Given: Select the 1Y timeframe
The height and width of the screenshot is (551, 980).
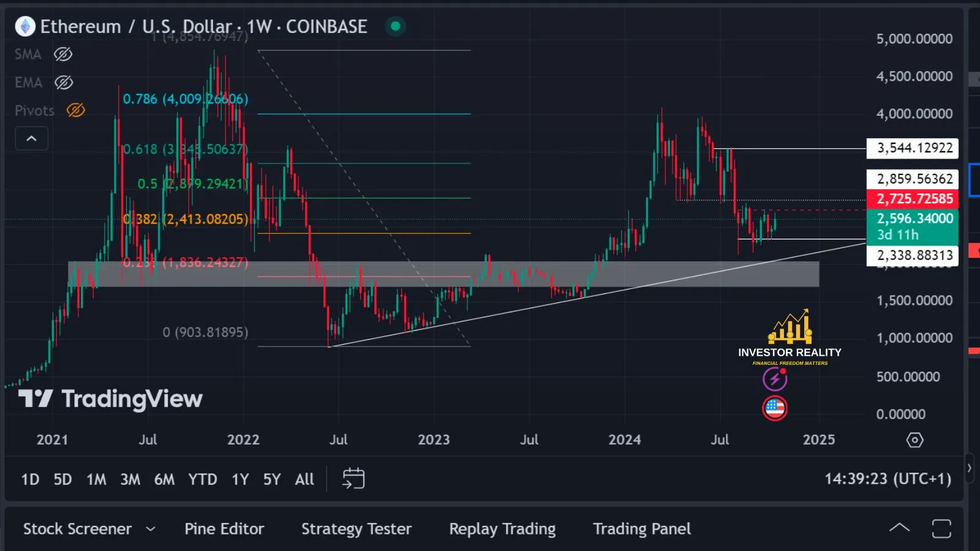Looking at the screenshot, I should click(x=240, y=479).
